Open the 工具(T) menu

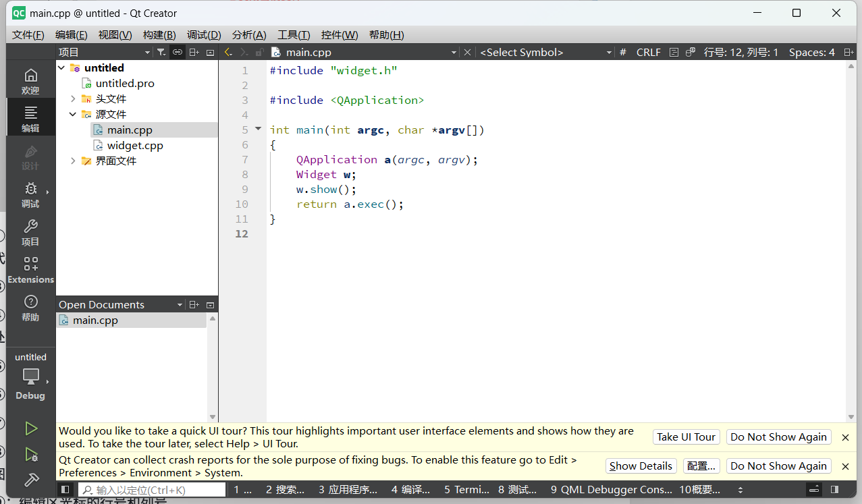(x=294, y=35)
